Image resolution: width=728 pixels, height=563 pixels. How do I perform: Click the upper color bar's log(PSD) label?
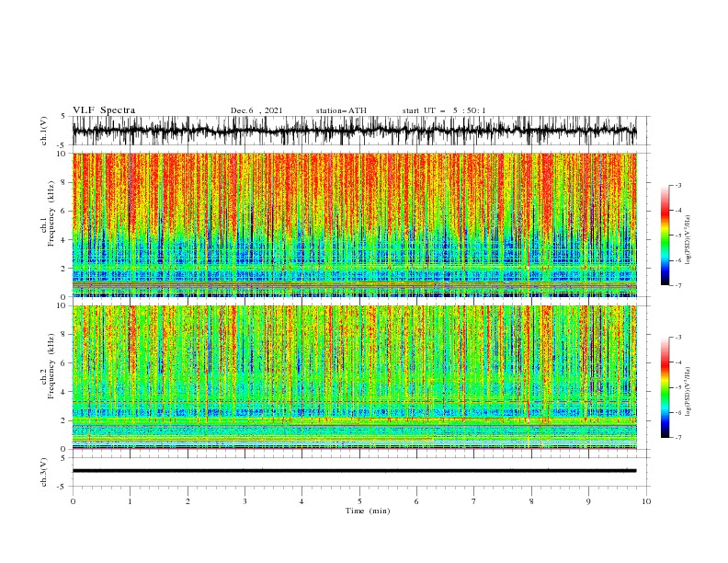tap(688, 240)
